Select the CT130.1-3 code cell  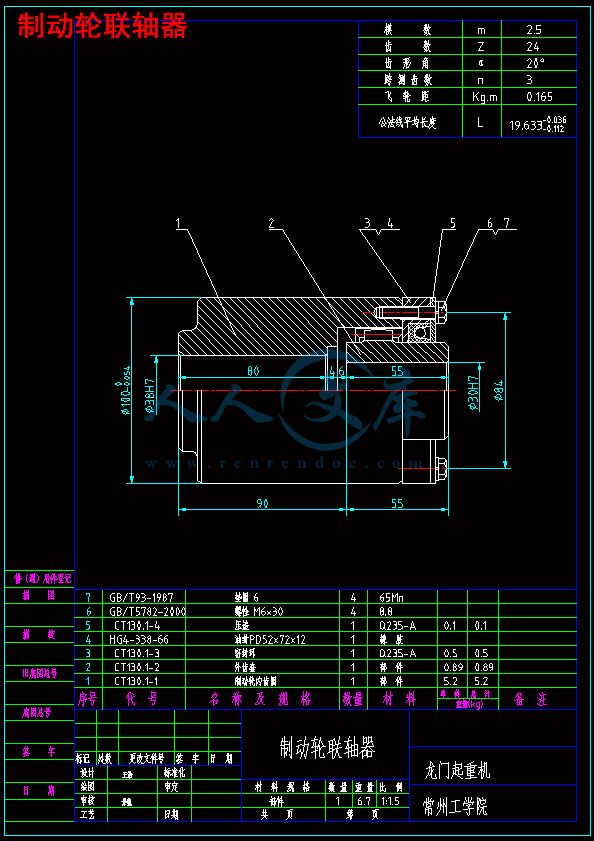coord(137,653)
